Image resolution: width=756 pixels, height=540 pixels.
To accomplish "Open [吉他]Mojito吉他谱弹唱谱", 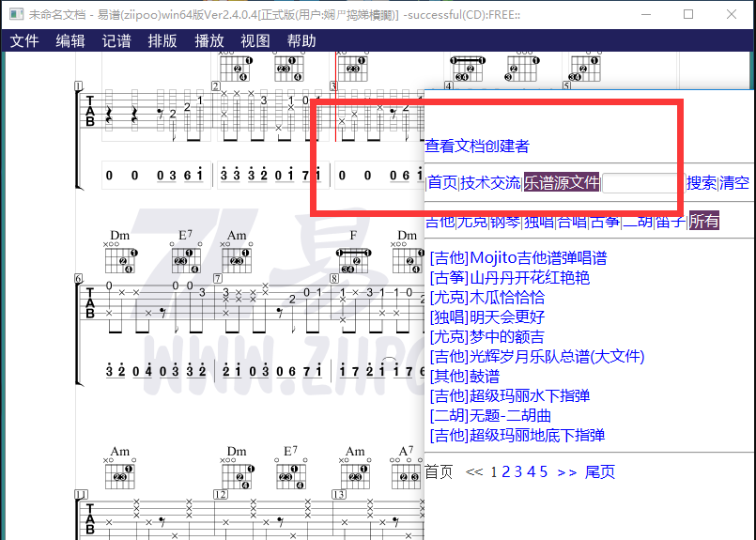I will click(518, 258).
